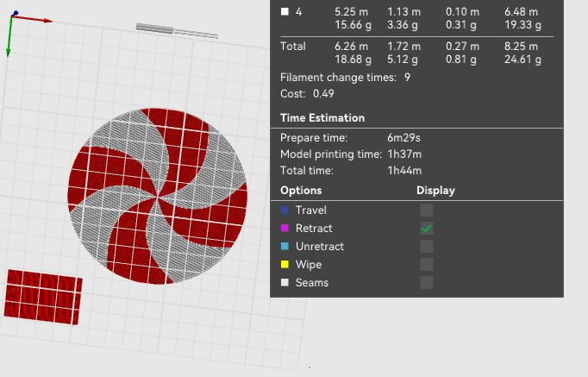The image size is (588, 377).
Task: Click the cyan Unretract color swatch
Action: (285, 247)
